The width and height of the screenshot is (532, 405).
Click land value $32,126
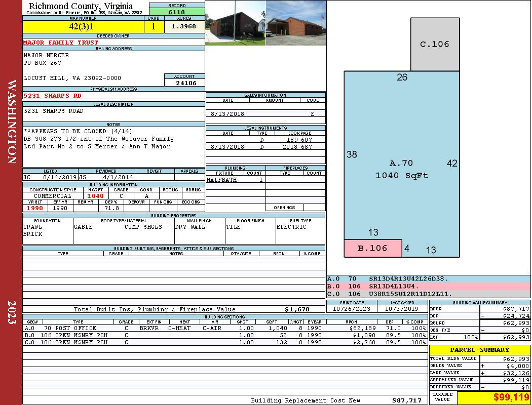pos(516,373)
